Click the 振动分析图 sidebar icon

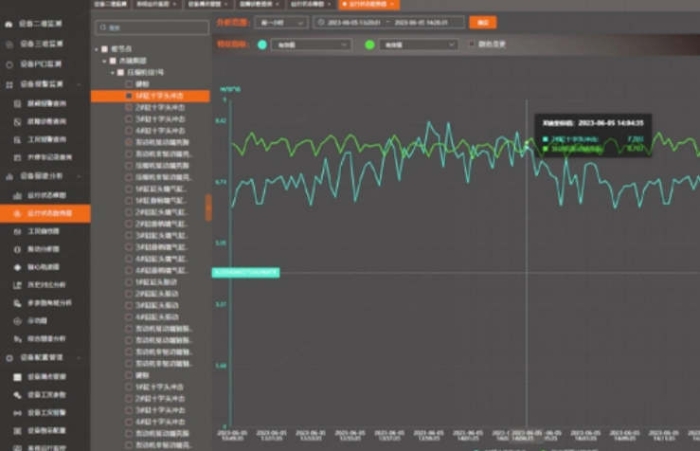click(x=17, y=249)
